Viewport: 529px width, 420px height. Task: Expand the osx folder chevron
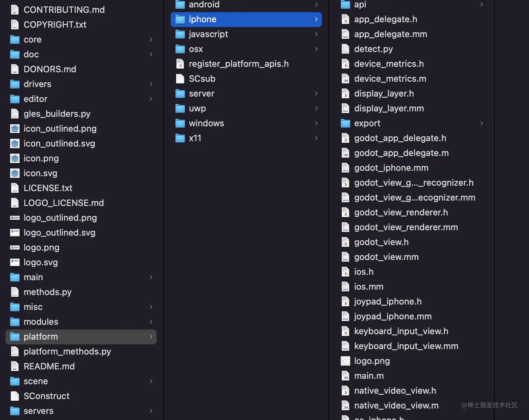(316, 49)
